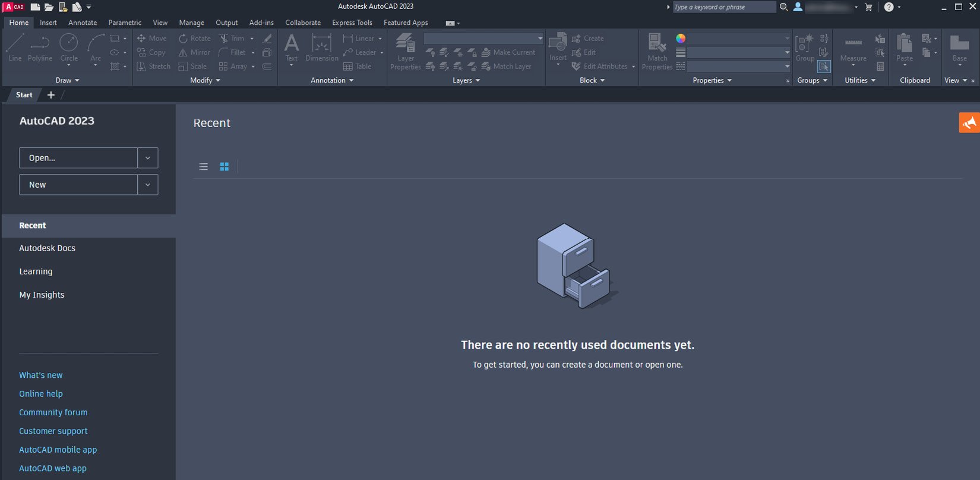This screenshot has width=980, height=480.
Task: Click the Stretch tool
Action: 153,67
